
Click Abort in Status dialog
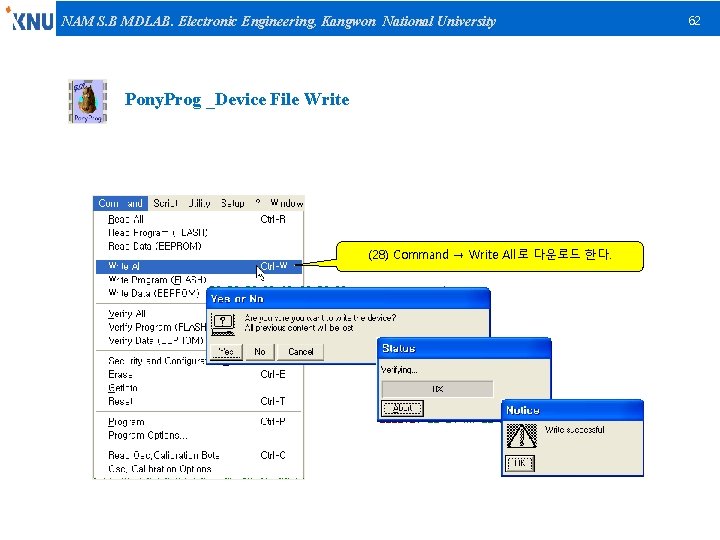click(x=402, y=408)
